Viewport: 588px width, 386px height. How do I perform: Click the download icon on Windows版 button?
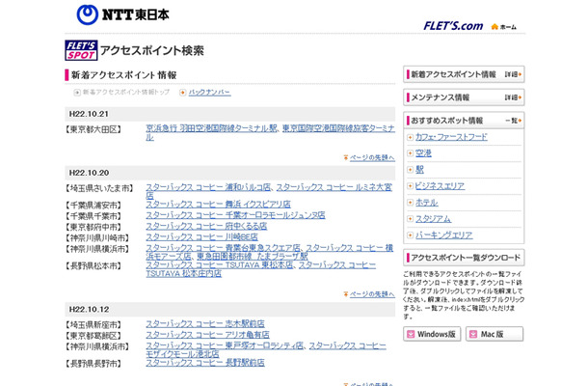click(411, 334)
